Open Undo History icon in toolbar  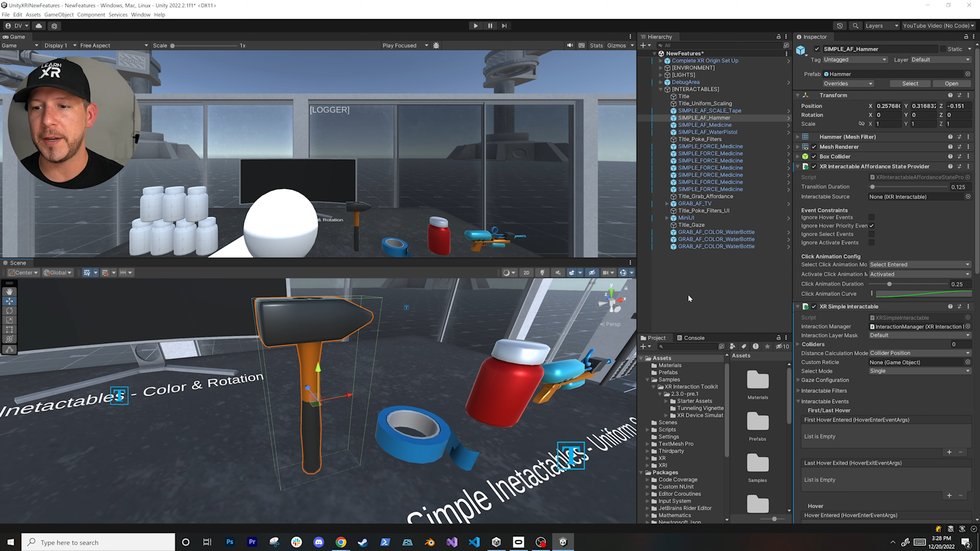click(840, 26)
